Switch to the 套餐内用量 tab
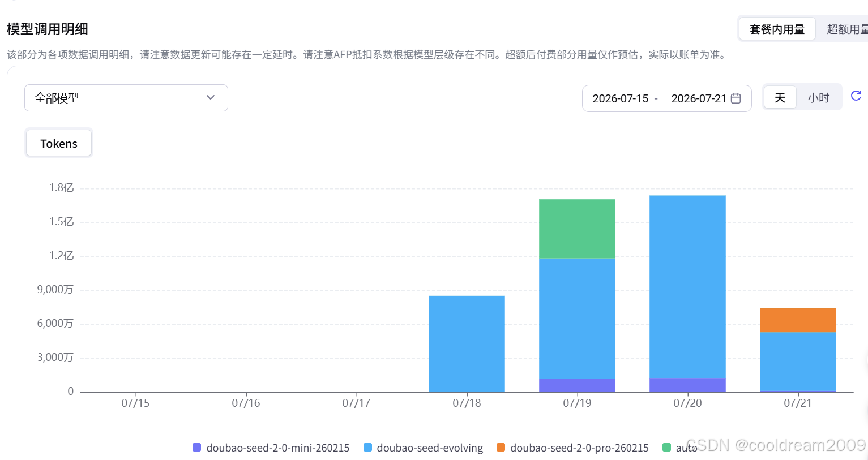Screen dimensions: 868x460 [x=777, y=29]
